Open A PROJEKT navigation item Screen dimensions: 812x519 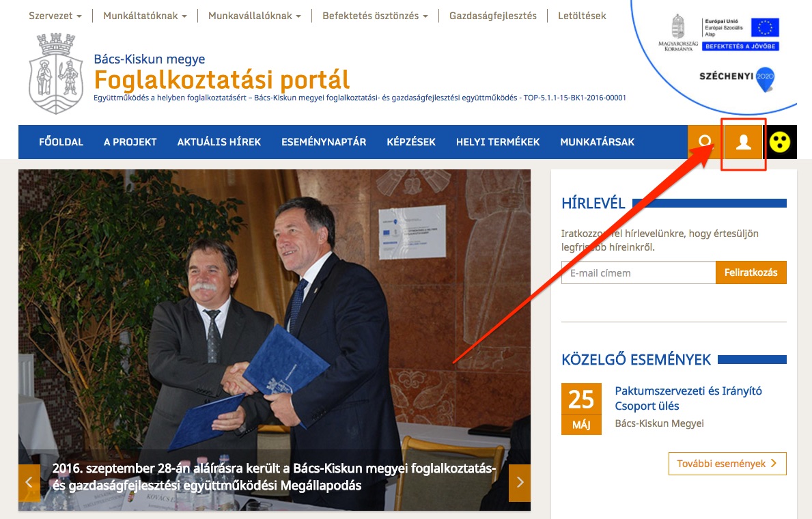click(130, 142)
